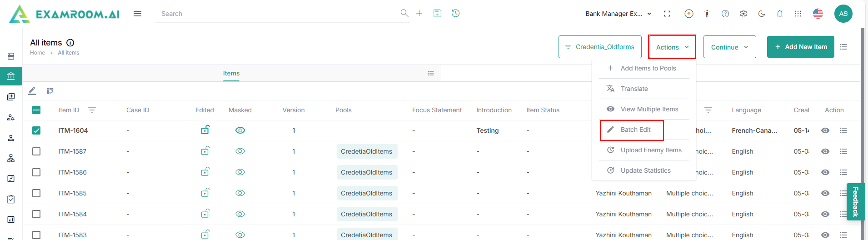The image size is (868, 240).
Task: Choose Translate in the Actions menu
Action: 634,89
